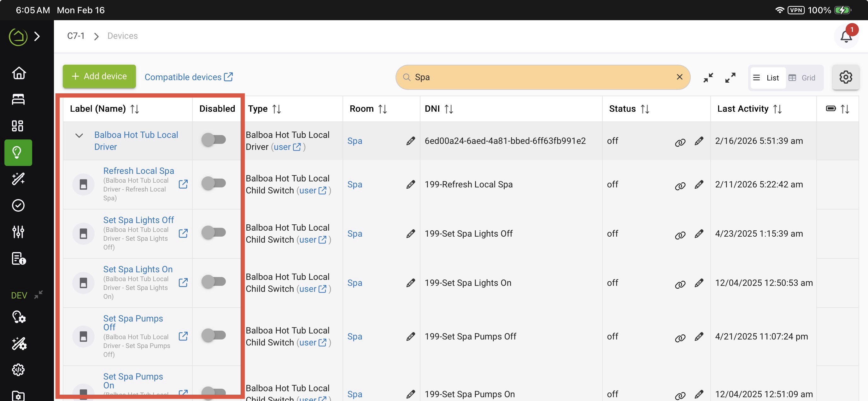Toggle Disabled switch for Set Spa Lights Off
Image resolution: width=868 pixels, height=401 pixels.
click(214, 232)
